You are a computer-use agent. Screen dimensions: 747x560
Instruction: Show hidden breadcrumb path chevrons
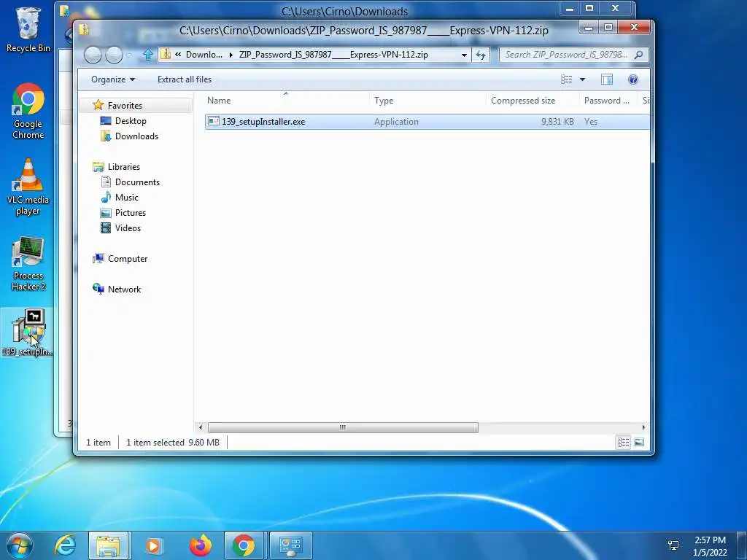point(178,55)
